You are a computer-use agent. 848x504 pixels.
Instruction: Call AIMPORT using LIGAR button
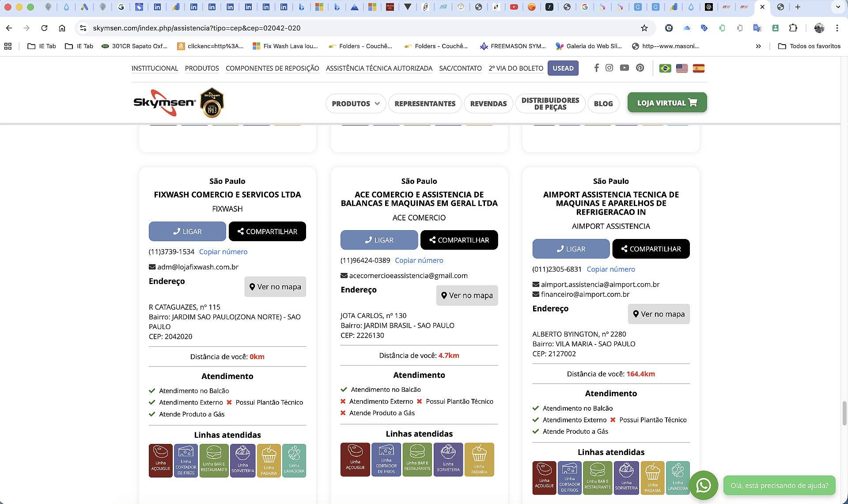click(x=571, y=249)
